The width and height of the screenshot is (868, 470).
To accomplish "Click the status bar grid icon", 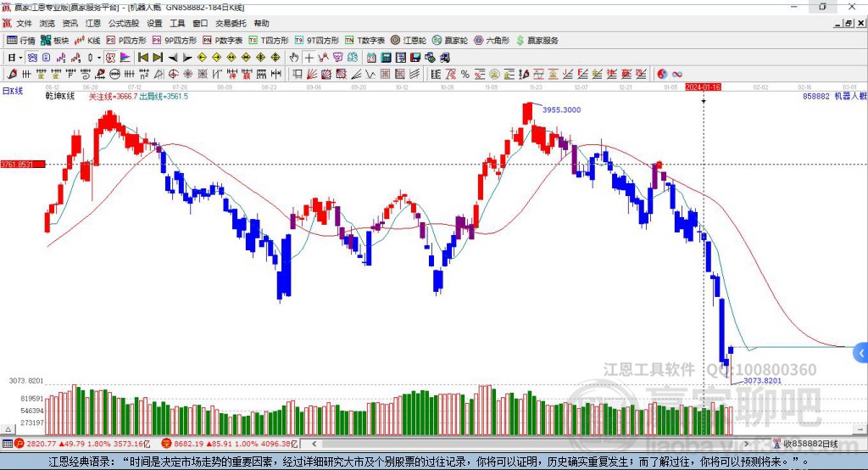I will [x=7, y=444].
